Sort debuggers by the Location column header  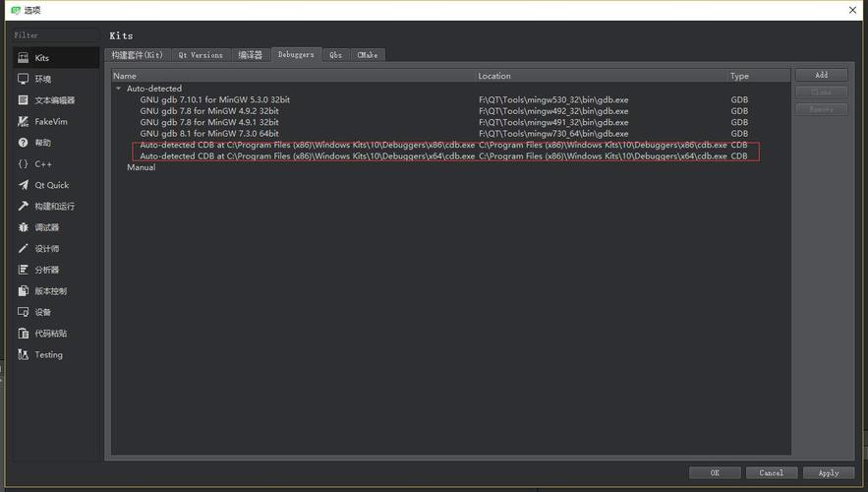[x=600, y=76]
